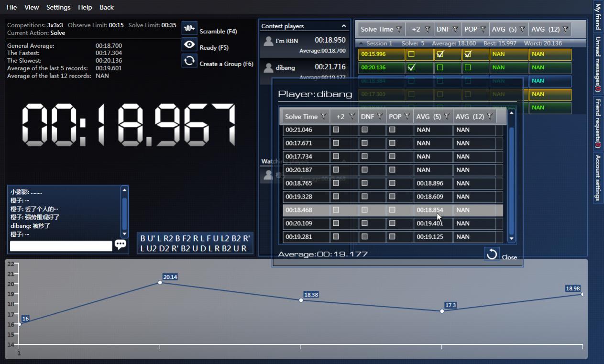Click AVG (5) filter icon in dibang dialog
Viewport: 604px width, 364px height.
pos(447,116)
